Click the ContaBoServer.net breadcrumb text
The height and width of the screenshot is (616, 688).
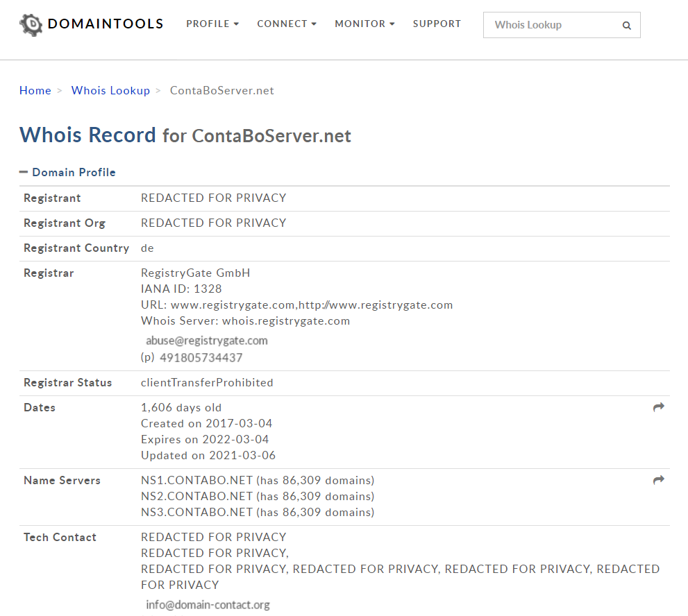tap(222, 90)
